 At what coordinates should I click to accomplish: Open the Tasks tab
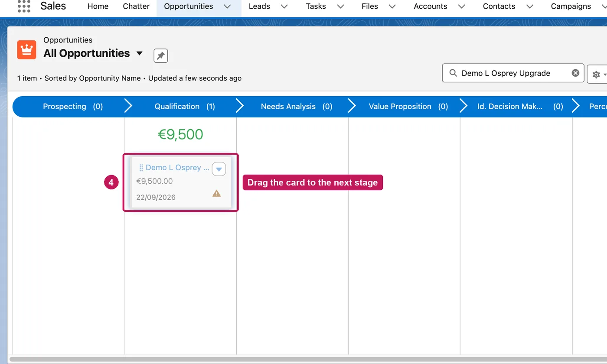tap(316, 6)
